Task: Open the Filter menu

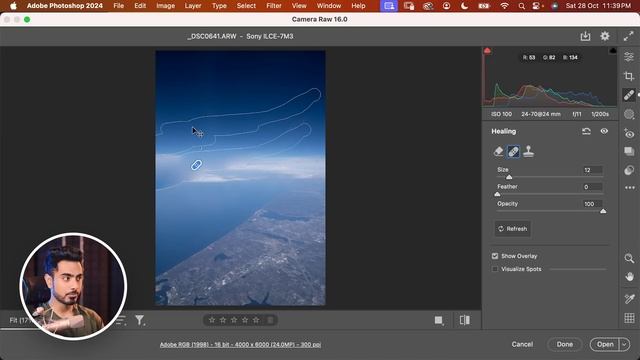Action: (x=273, y=6)
